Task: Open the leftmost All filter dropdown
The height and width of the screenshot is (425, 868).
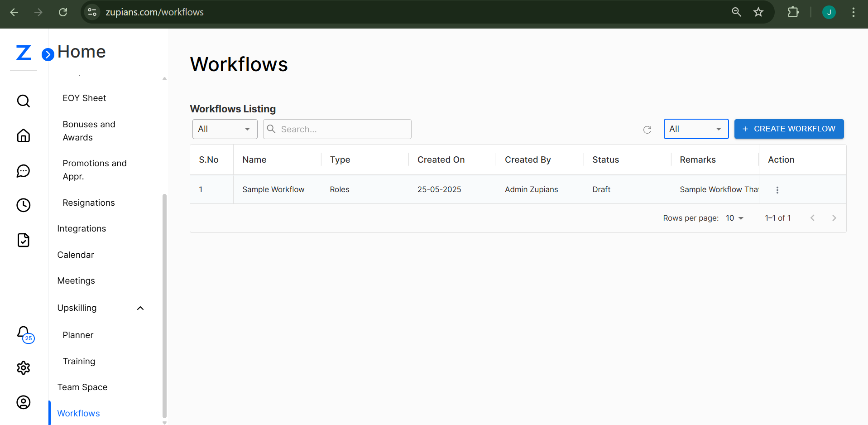Action: pyautogui.click(x=225, y=129)
